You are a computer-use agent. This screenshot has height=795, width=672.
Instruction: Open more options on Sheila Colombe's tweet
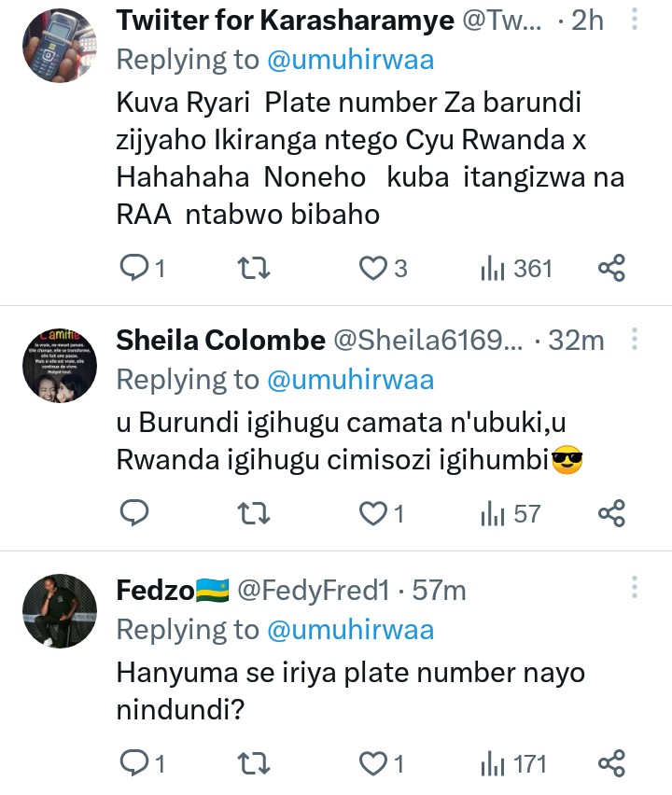pyautogui.click(x=635, y=341)
